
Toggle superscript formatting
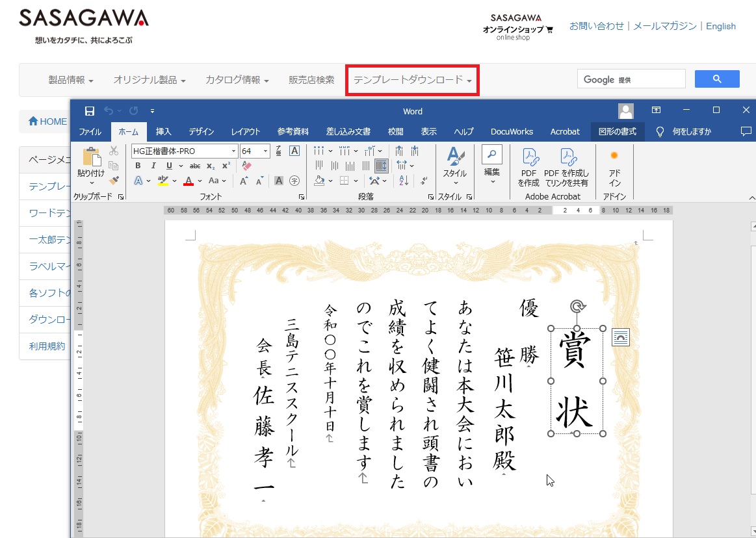click(x=226, y=166)
